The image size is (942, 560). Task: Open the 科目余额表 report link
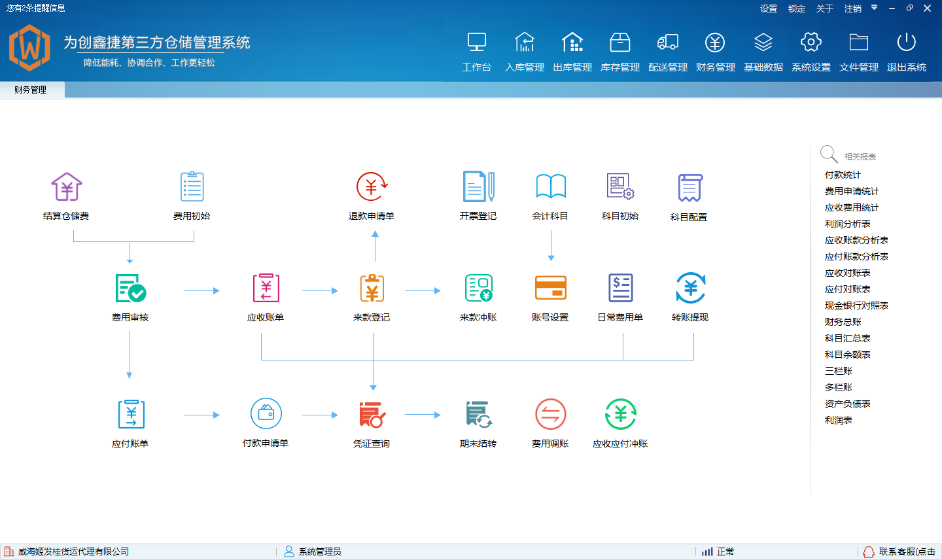tap(847, 355)
